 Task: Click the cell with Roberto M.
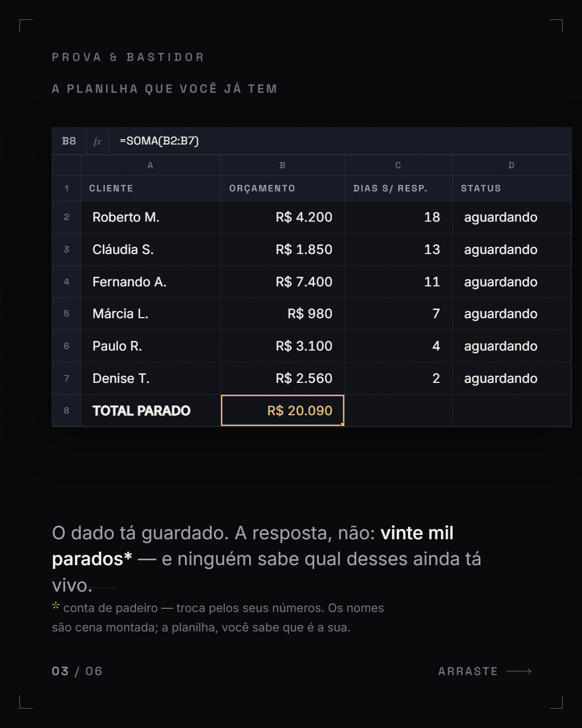coord(150,217)
